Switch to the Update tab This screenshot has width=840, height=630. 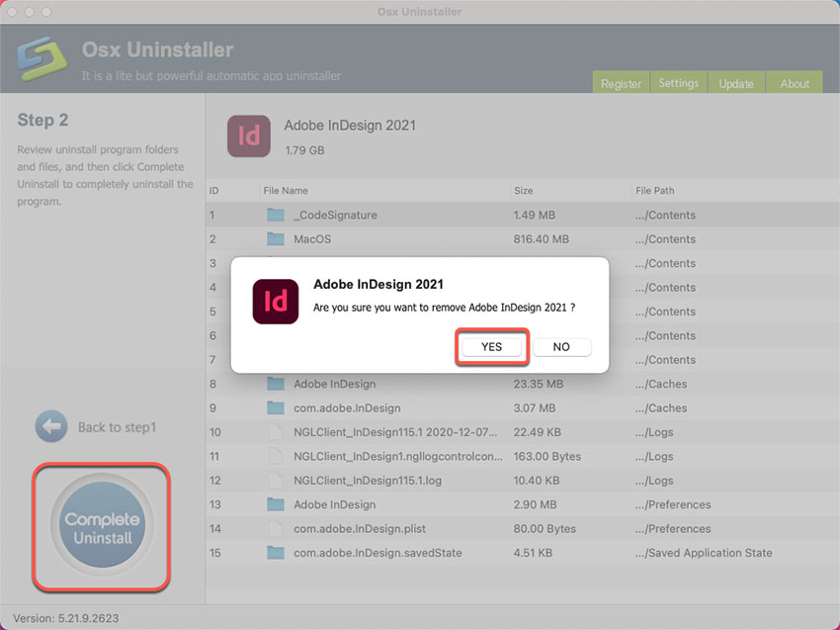(736, 83)
